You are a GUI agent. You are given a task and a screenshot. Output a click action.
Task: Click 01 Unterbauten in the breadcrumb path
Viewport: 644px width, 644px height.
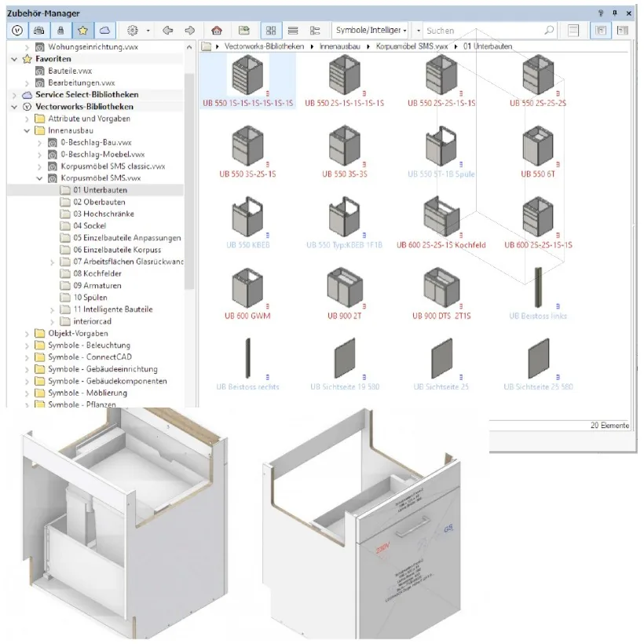click(x=488, y=46)
